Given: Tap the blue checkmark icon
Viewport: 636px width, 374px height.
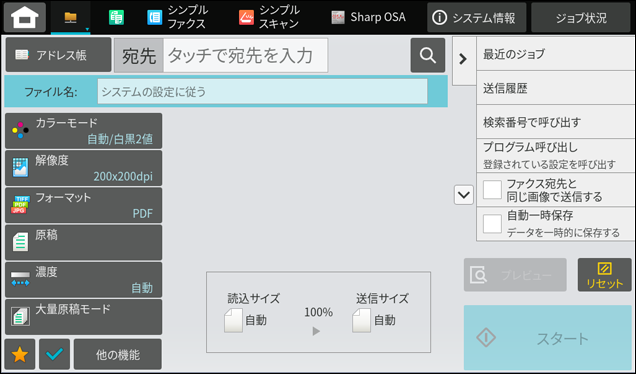Looking at the screenshot, I should pos(54,355).
